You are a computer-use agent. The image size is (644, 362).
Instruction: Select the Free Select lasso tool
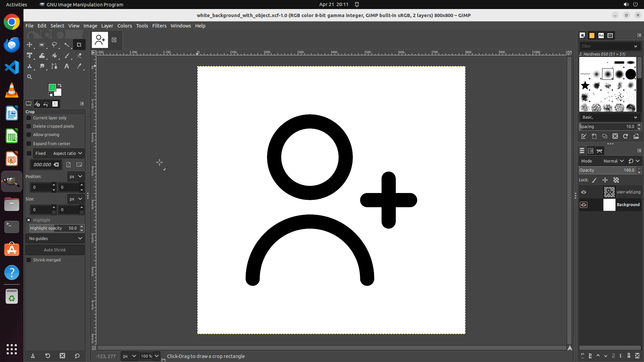pyautogui.click(x=54, y=45)
